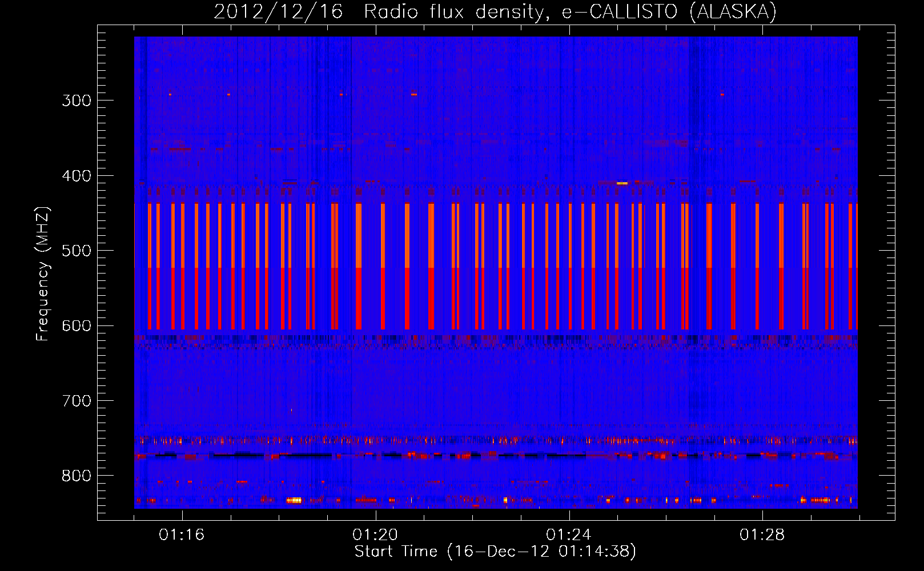Click the 01:20 time tick label
This screenshot has width=924, height=571.
click(375, 534)
